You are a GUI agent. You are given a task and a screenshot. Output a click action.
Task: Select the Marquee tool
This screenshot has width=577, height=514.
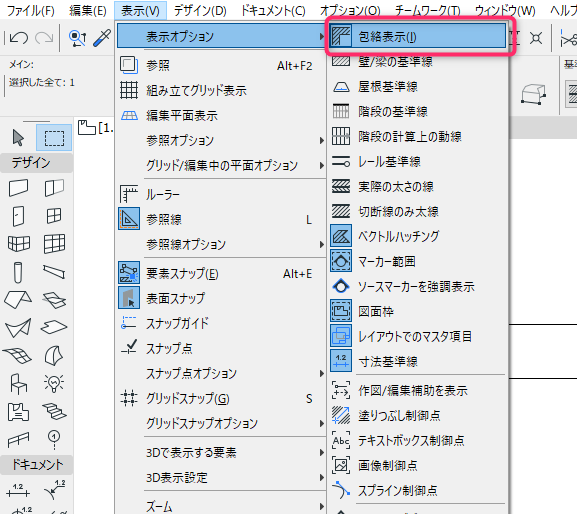coord(54,138)
